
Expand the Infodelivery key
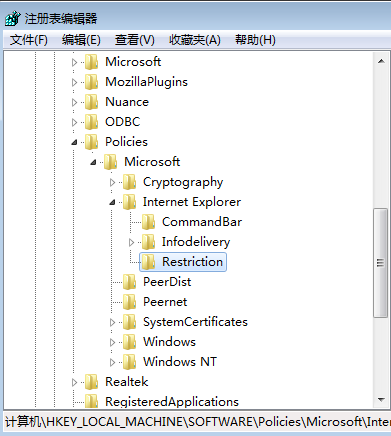pyautogui.click(x=131, y=242)
